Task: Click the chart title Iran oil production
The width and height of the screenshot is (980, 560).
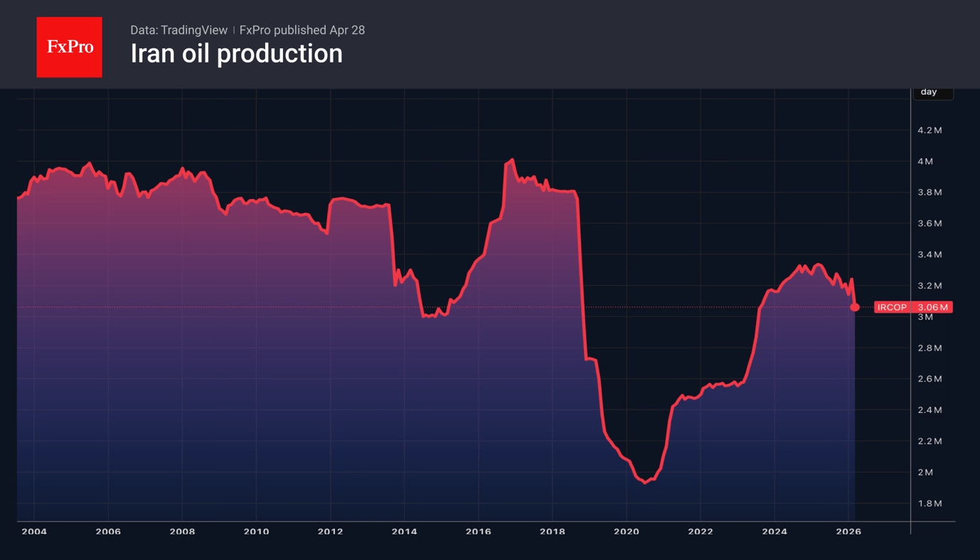Action: 236,53
